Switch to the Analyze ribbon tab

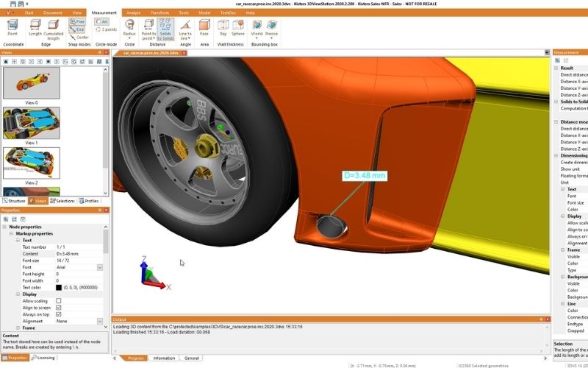134,13
